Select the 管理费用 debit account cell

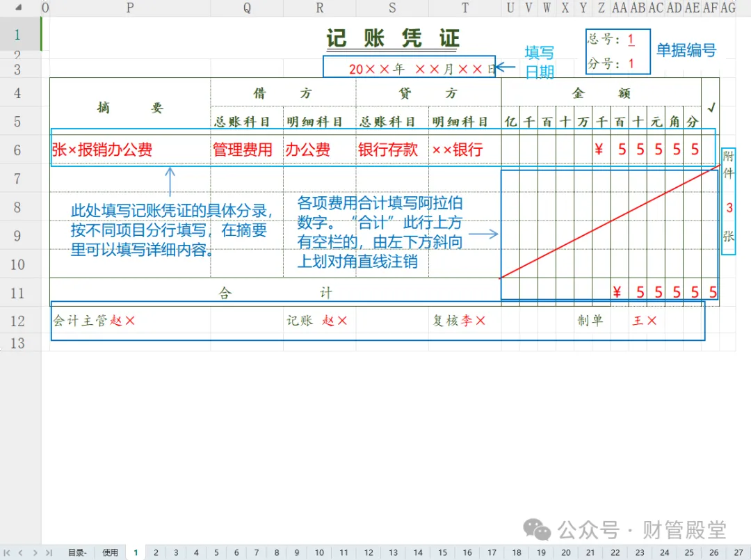pyautogui.click(x=247, y=150)
